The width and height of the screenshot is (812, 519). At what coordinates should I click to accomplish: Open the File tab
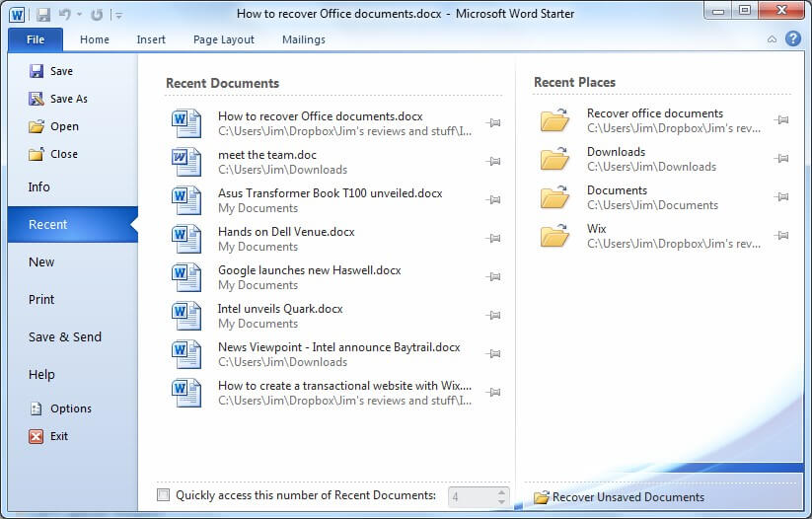click(x=36, y=39)
